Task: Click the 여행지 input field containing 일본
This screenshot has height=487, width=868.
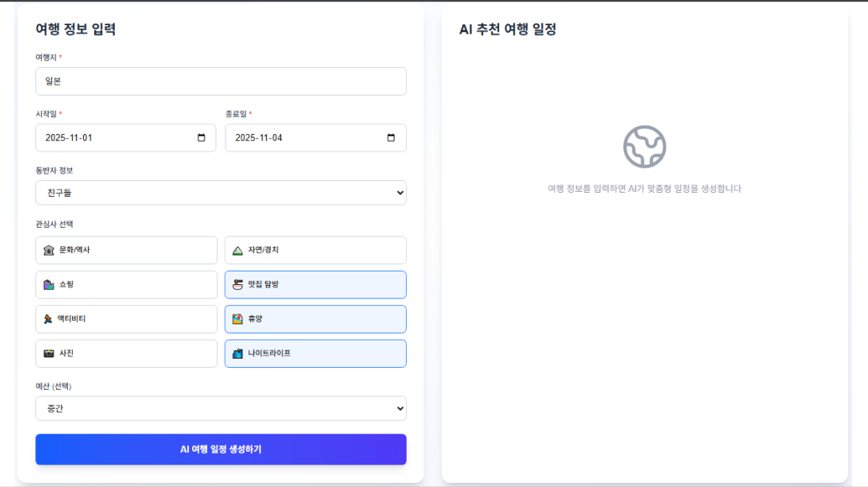Action: tap(221, 81)
